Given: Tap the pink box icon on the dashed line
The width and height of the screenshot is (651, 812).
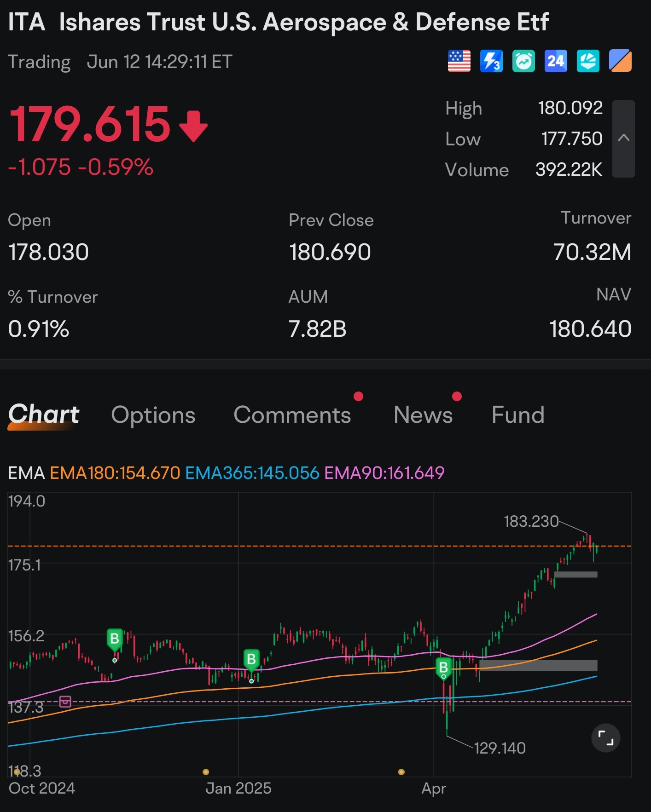Looking at the screenshot, I should (x=65, y=702).
